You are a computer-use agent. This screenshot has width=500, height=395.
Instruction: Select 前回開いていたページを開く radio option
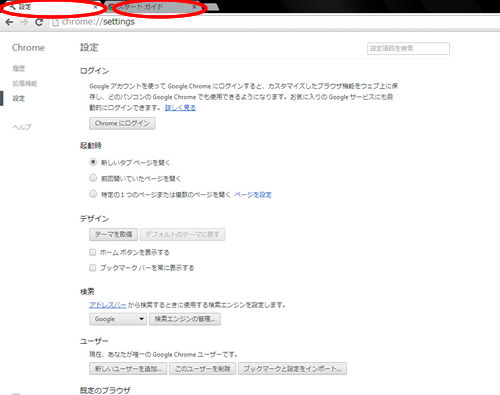coord(93,178)
